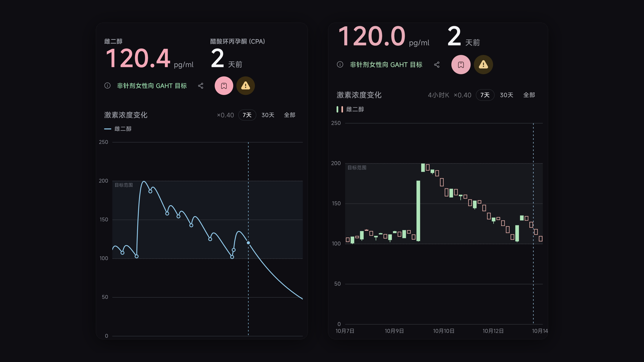
Task: Click the 目标范围 label in the left chart
Action: point(124,185)
